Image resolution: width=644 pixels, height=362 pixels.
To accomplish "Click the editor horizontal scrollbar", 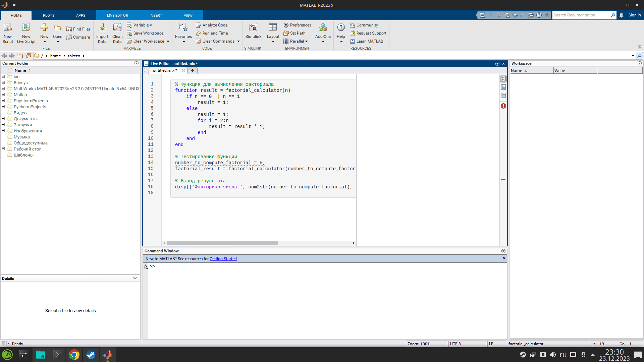I will pos(222,243).
